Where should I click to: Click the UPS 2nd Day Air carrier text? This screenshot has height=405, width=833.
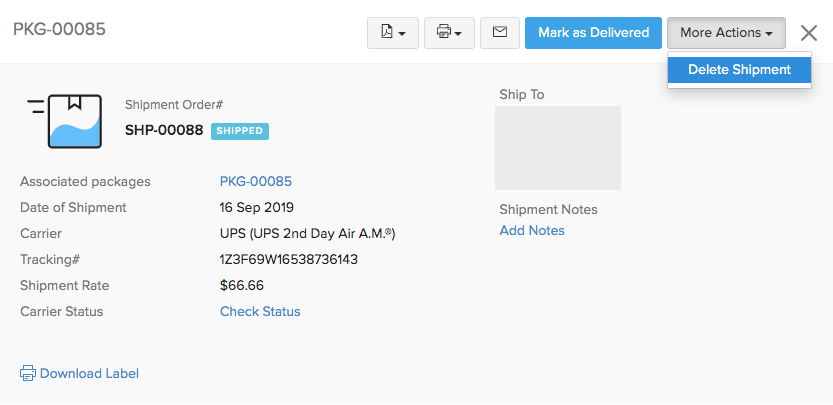(x=307, y=233)
